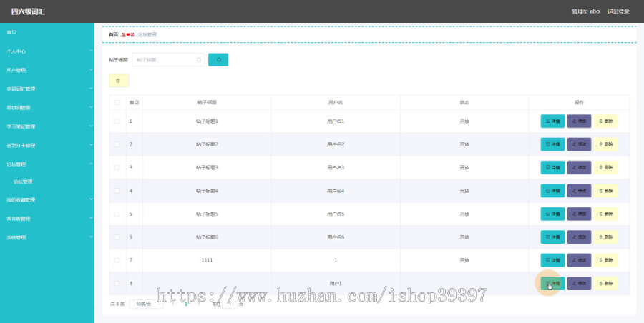The image size is (644, 323).
Task: Click 管理员 abo in the top bar
Action: pos(585,11)
